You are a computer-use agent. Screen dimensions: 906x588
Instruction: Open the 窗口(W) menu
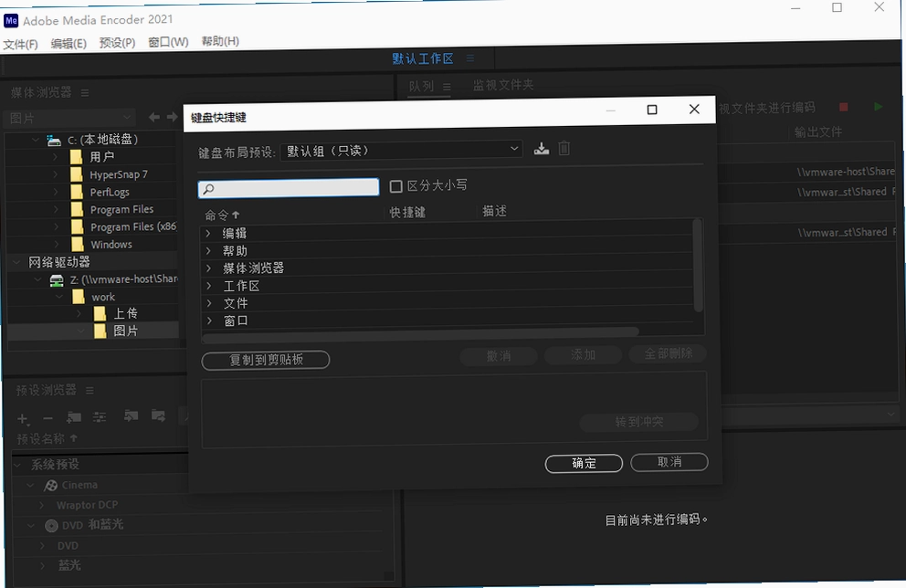[x=168, y=42]
